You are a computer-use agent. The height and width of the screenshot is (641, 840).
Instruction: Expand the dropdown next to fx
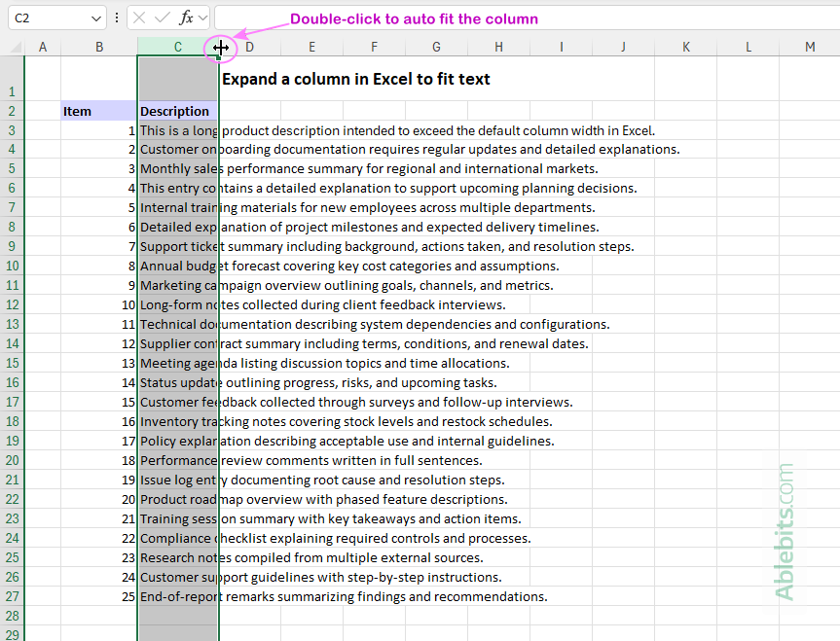click(x=202, y=18)
